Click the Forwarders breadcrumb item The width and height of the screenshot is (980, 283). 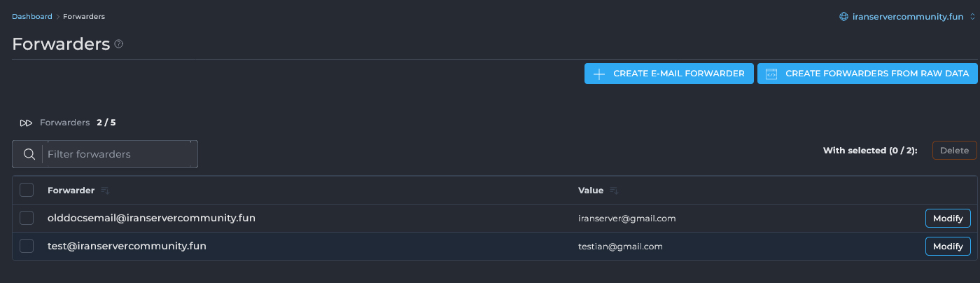click(x=84, y=16)
